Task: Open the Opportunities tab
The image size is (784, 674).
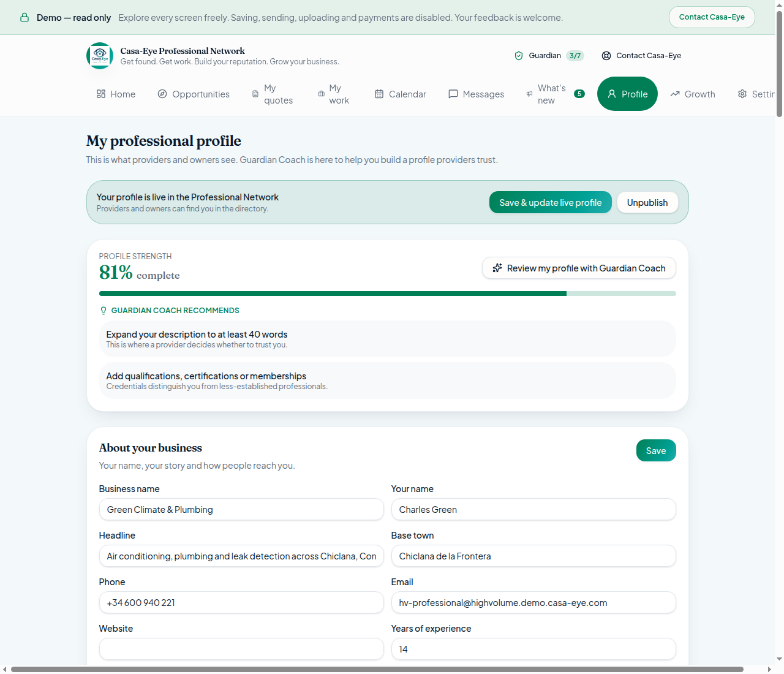Action: (x=194, y=94)
